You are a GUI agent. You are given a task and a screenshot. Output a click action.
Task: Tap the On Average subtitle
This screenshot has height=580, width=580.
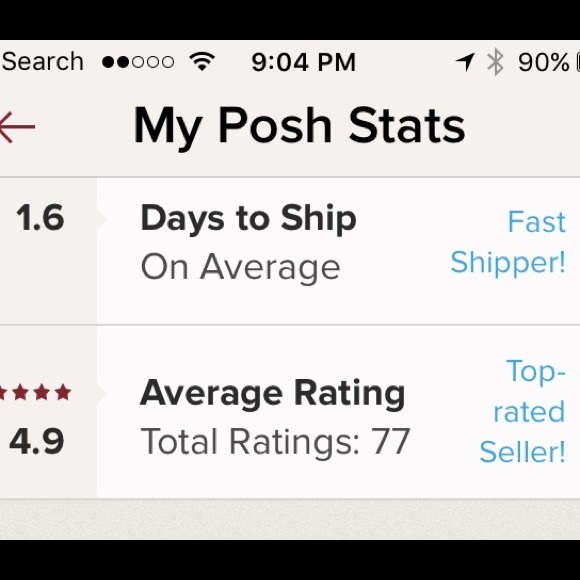240,268
